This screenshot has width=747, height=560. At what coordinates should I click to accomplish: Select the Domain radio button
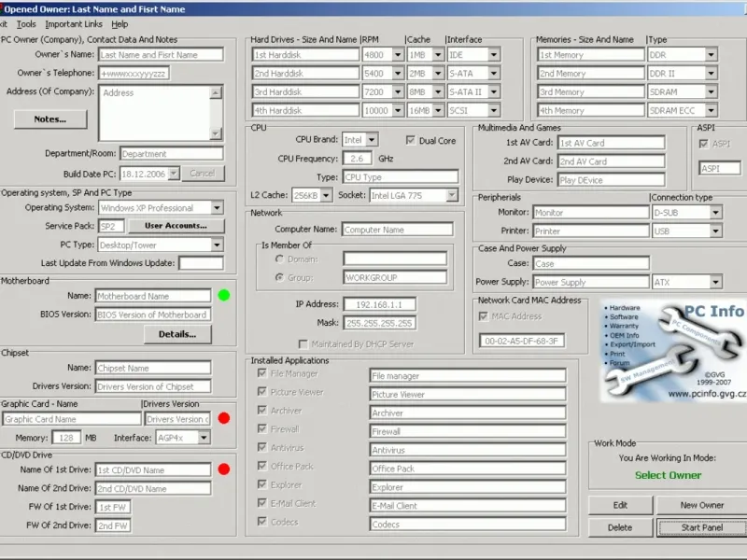point(279,259)
